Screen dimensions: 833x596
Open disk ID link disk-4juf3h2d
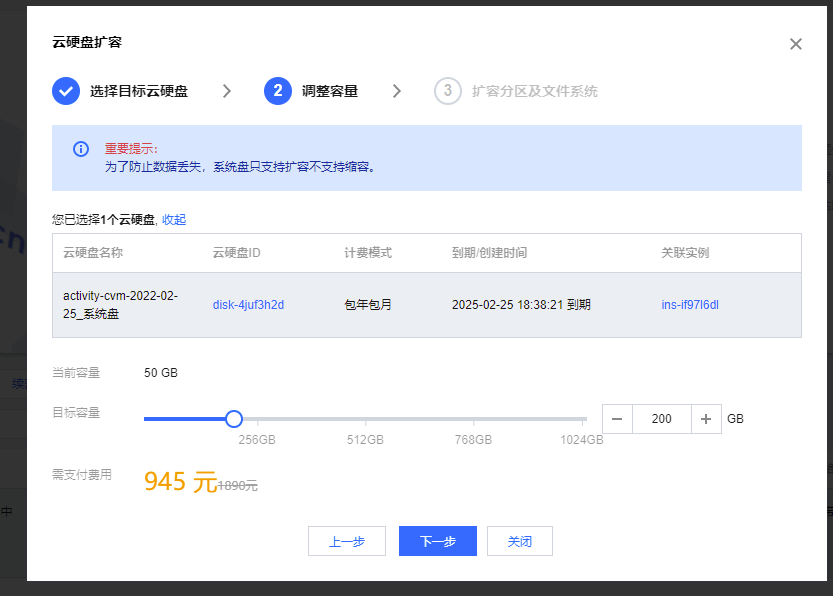248,304
